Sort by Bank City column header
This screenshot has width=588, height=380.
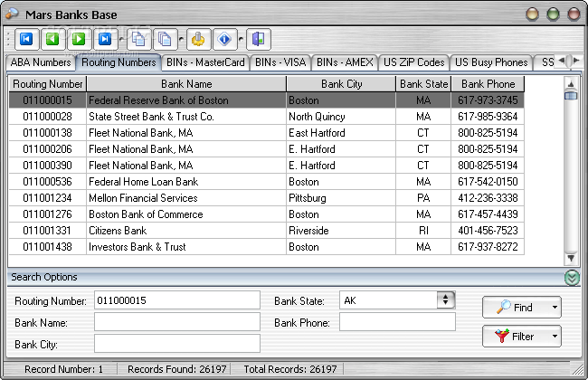click(341, 84)
